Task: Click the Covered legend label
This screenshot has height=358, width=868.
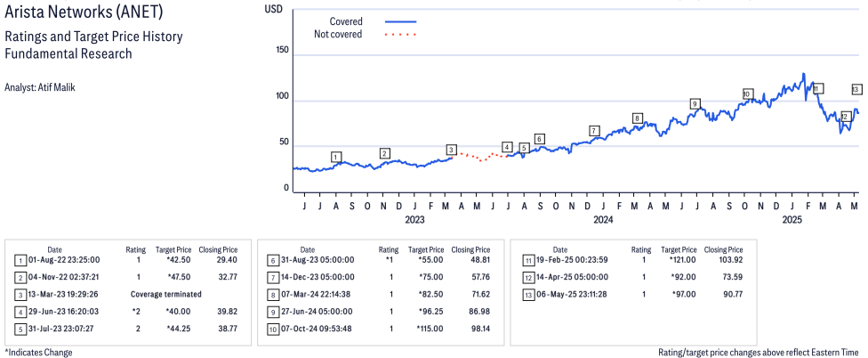Action: (x=346, y=21)
